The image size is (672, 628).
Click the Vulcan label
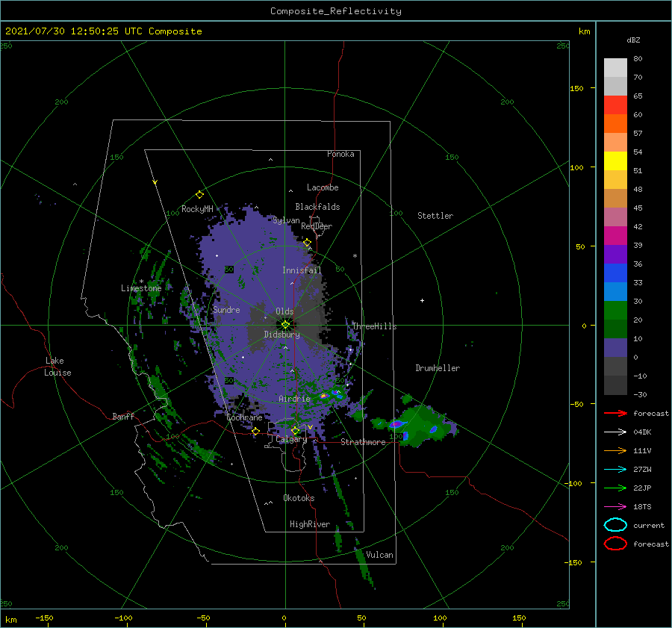coord(379,555)
